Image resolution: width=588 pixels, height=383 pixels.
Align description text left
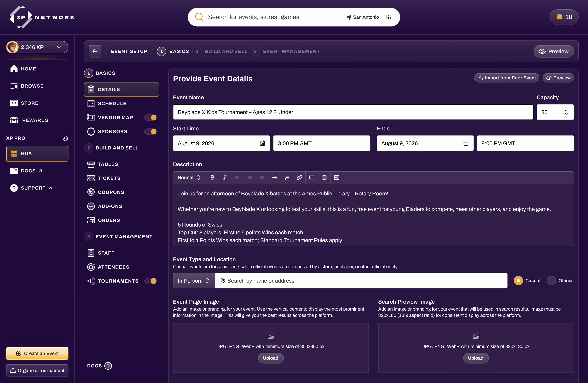[x=237, y=177]
